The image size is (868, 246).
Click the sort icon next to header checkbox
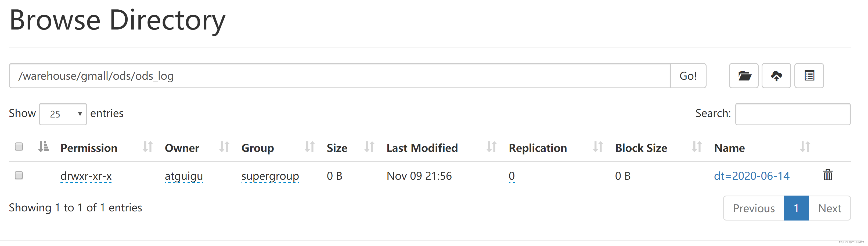(43, 147)
